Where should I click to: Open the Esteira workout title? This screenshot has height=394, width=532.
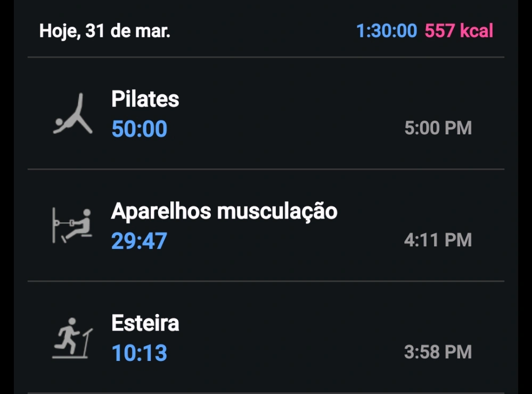pyautogui.click(x=145, y=323)
